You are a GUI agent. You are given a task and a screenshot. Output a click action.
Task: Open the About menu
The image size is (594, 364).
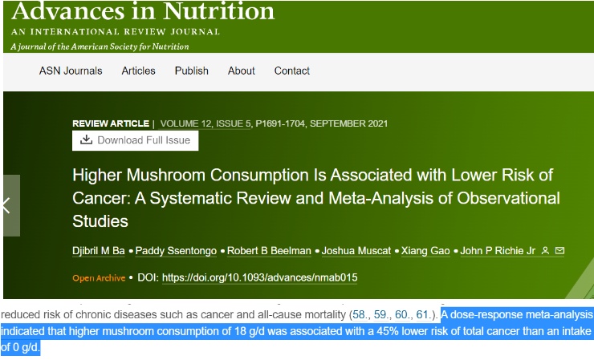tap(241, 71)
